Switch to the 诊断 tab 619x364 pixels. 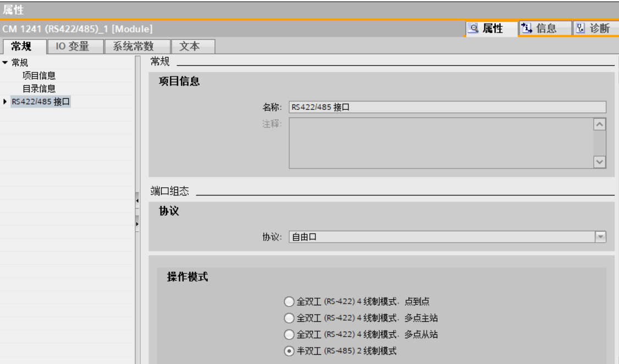coord(594,29)
